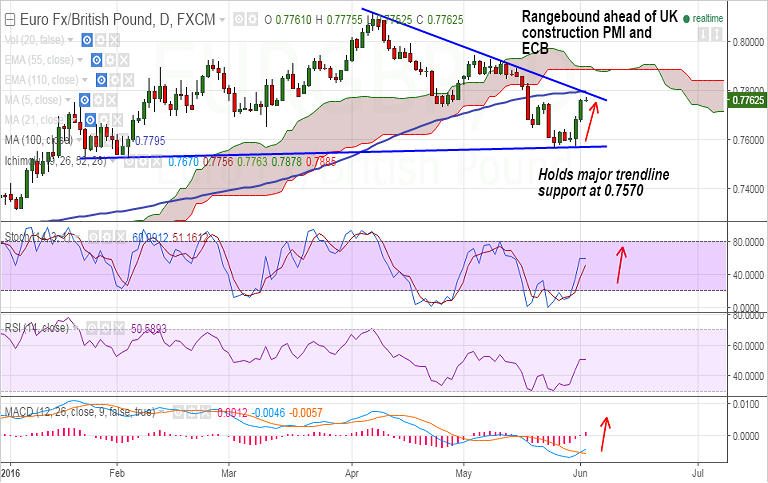
Task: Open MACD indicator settings gear
Action: pos(192,412)
